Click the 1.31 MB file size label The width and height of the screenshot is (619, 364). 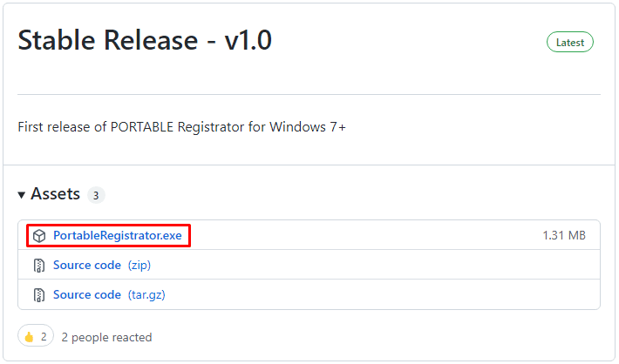point(564,235)
